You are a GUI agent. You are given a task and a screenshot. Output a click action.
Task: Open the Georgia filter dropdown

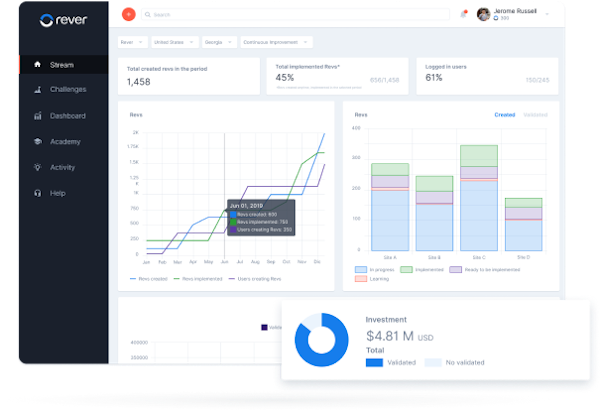pyautogui.click(x=218, y=42)
